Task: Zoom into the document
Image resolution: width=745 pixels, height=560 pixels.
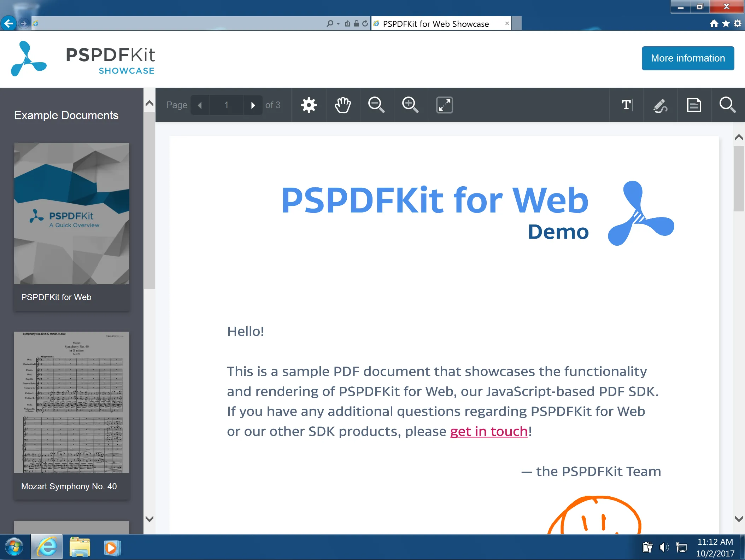Action: 410,105
